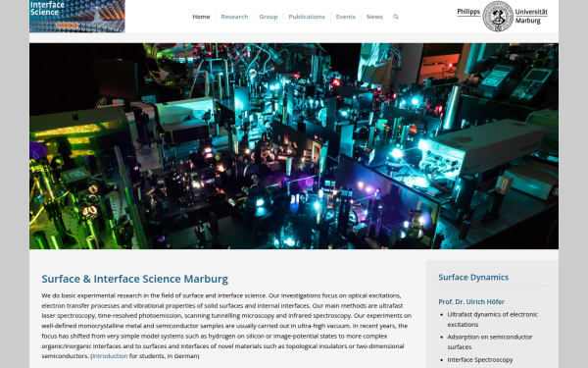Screen dimensions: 588x368
Task: Select the Surface & Interface Science Marburg heading
Action: point(134,279)
